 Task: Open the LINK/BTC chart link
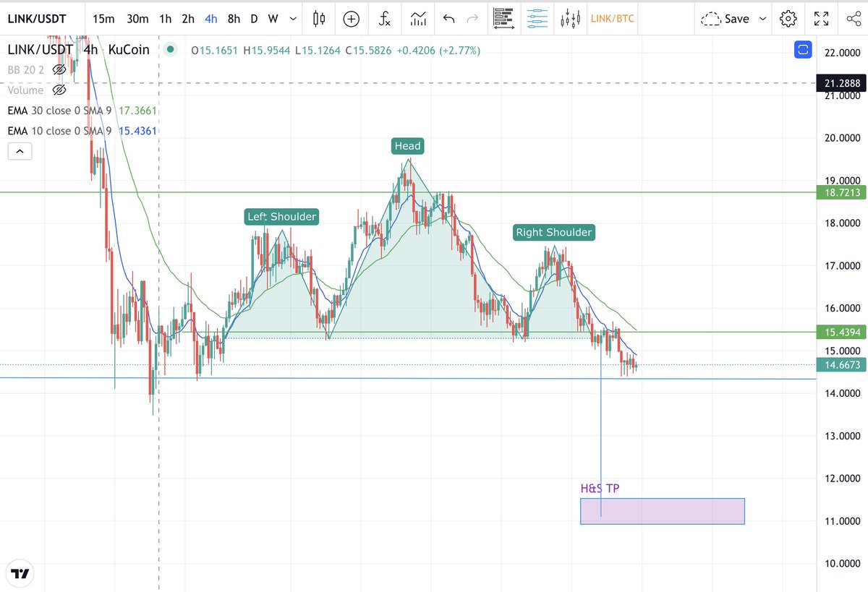point(612,19)
